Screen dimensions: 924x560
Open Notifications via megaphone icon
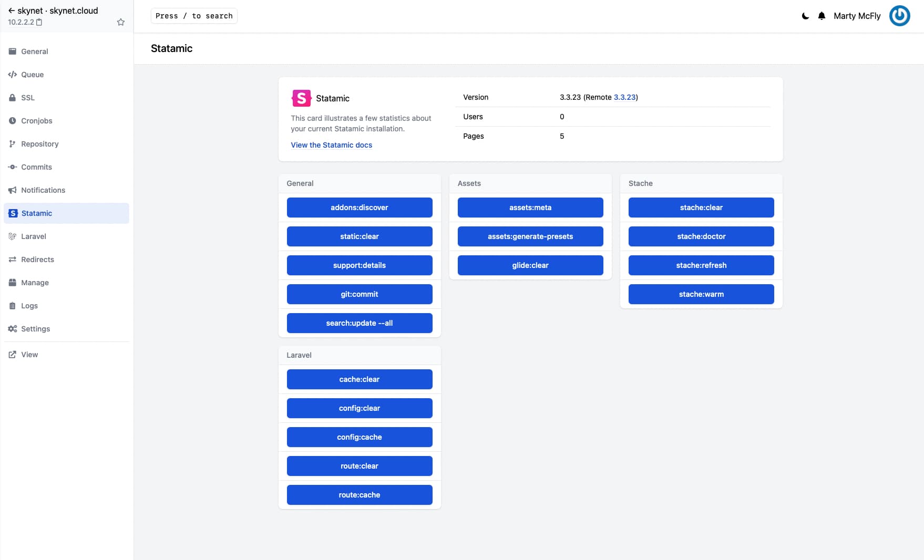pyautogui.click(x=13, y=190)
